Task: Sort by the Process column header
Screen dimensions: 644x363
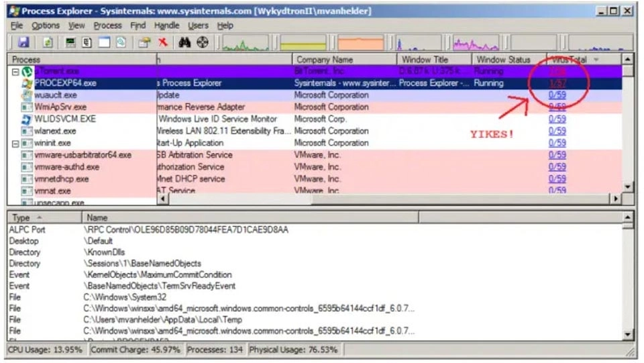Action: (82, 60)
